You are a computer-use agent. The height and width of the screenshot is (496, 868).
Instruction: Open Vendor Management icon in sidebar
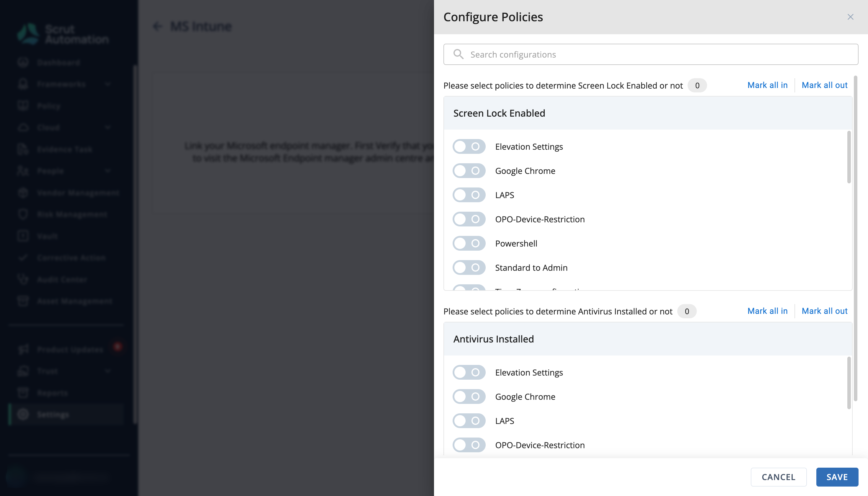(23, 192)
